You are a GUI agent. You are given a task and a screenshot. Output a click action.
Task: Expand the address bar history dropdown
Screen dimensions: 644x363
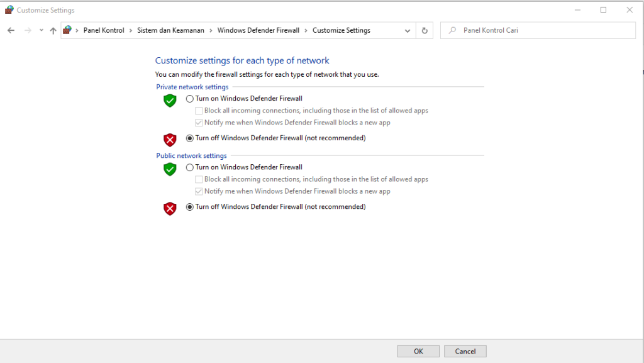click(408, 30)
